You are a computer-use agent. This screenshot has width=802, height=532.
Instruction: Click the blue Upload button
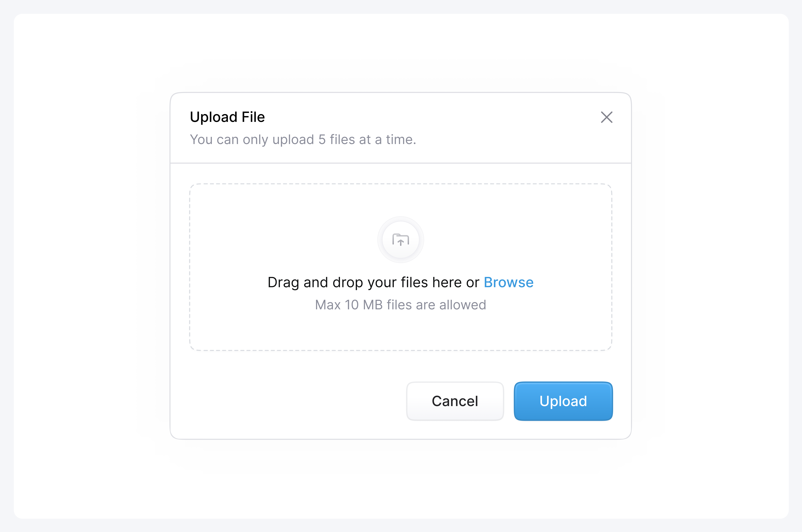pyautogui.click(x=563, y=401)
